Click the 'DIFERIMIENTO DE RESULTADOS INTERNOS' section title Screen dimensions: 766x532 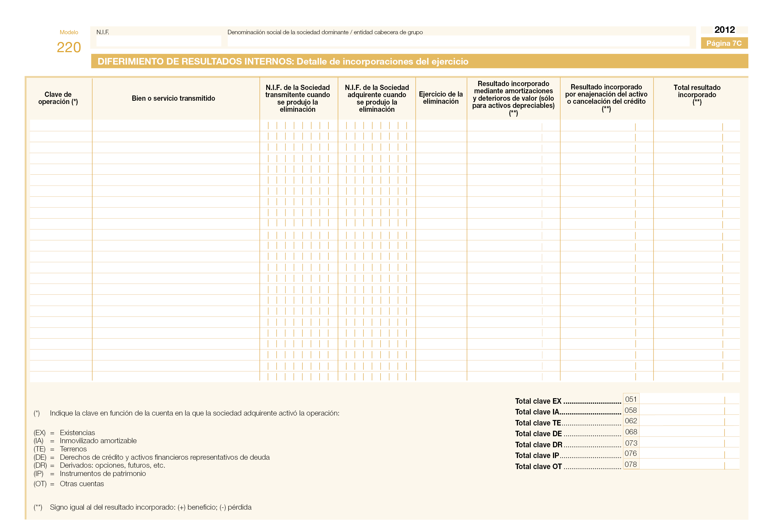point(283,61)
